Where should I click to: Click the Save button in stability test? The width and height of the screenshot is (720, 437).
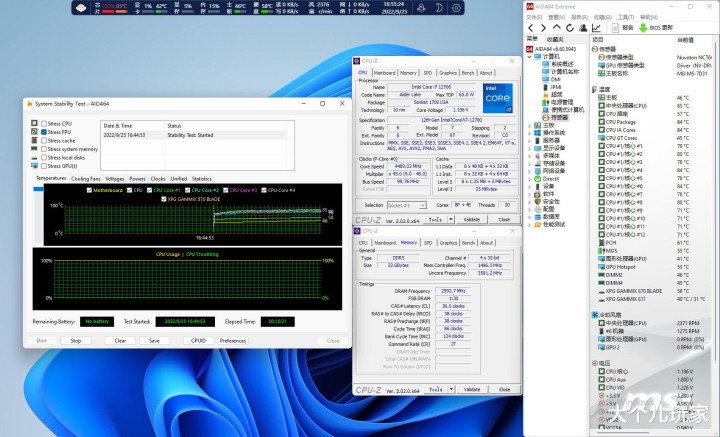pos(154,341)
